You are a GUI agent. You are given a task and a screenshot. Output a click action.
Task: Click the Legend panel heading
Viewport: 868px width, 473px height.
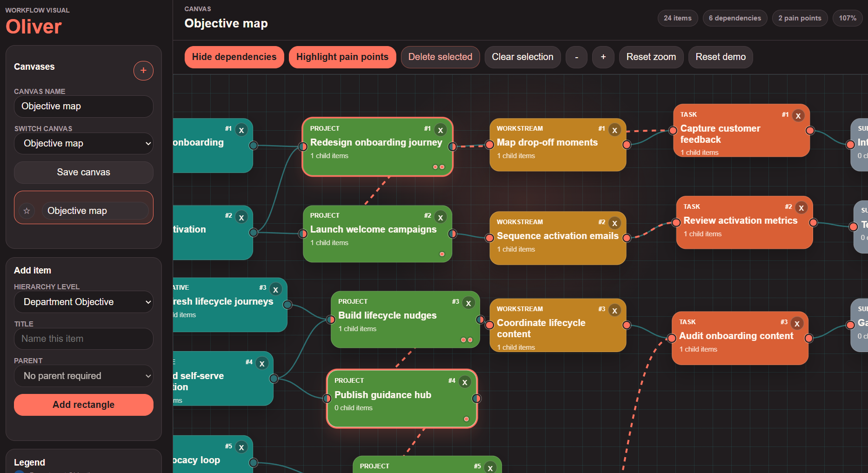pyautogui.click(x=29, y=462)
